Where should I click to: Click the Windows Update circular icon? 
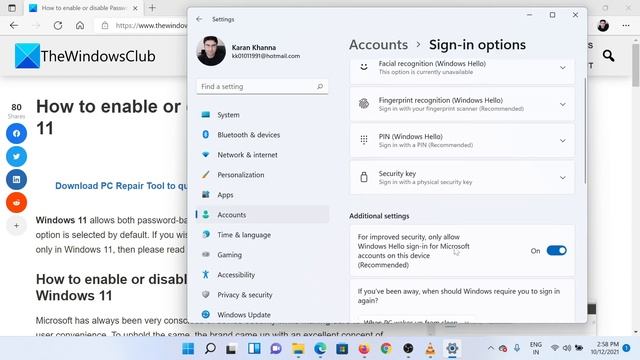tap(206, 314)
